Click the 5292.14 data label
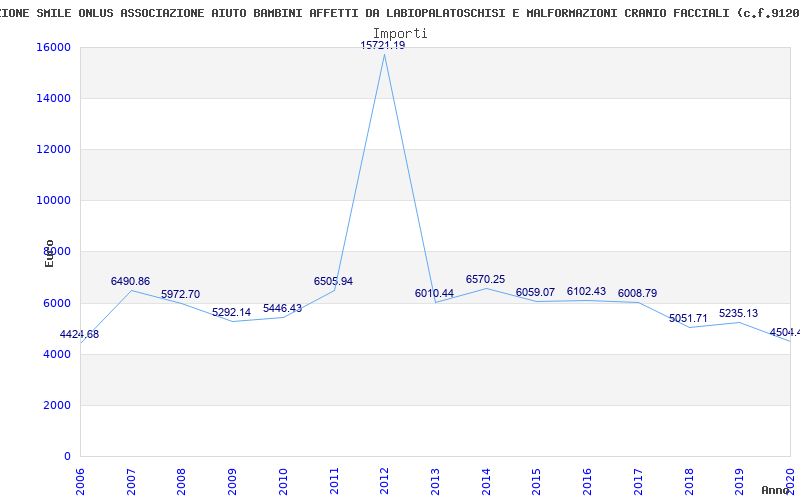The image size is (800, 500). (x=232, y=312)
